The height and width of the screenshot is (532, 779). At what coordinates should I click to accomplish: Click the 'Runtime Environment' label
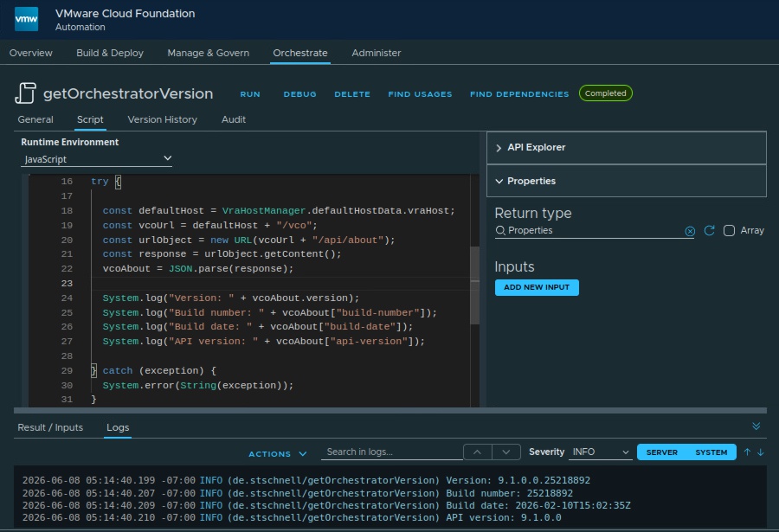[x=69, y=142]
